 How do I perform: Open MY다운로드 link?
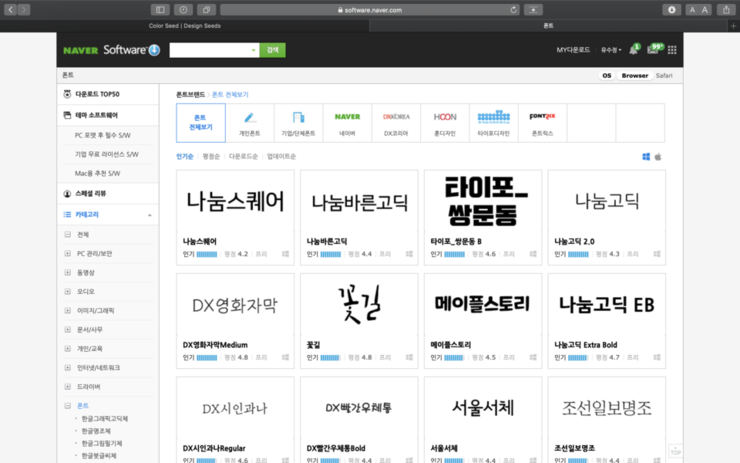[573, 50]
